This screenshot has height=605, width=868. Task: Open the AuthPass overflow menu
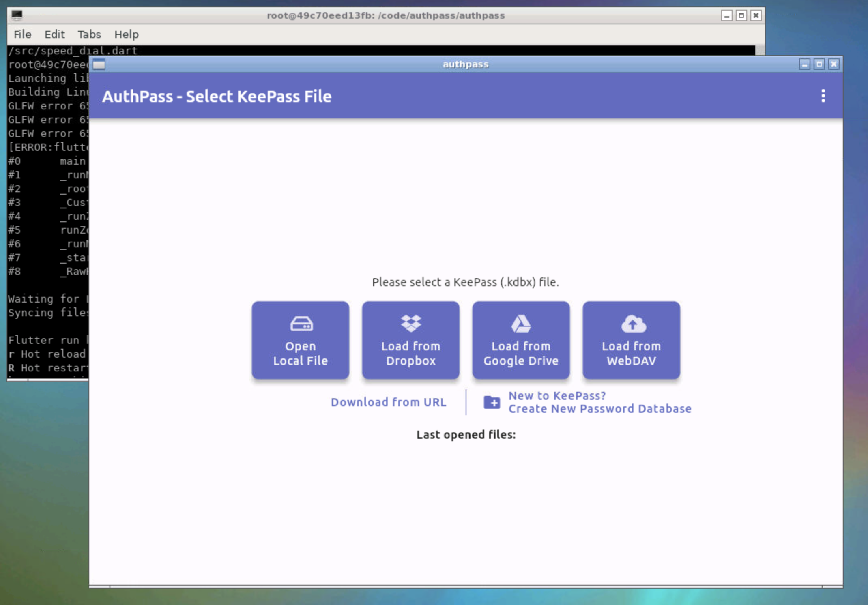coord(823,96)
